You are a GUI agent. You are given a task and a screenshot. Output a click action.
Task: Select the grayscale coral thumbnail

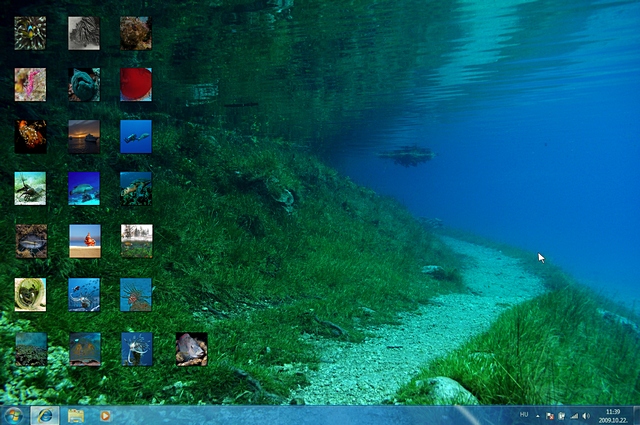84,33
